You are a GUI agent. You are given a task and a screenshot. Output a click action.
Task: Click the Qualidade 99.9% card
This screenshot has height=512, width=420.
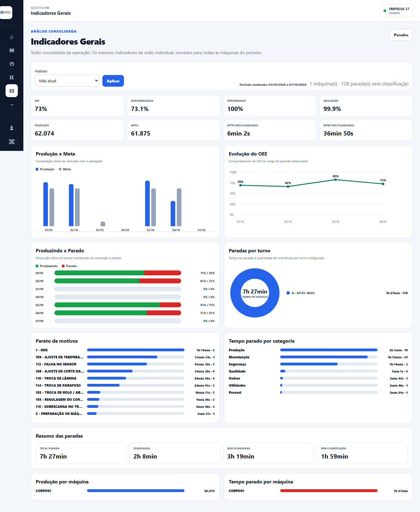366,106
